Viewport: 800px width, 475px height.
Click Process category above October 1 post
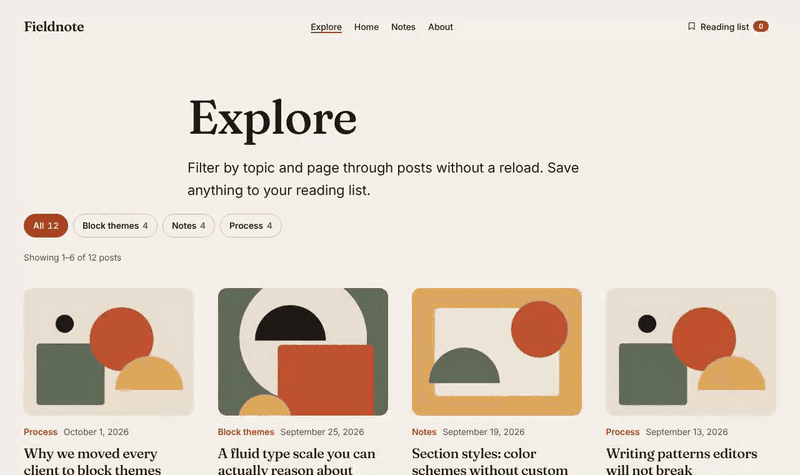(x=40, y=432)
